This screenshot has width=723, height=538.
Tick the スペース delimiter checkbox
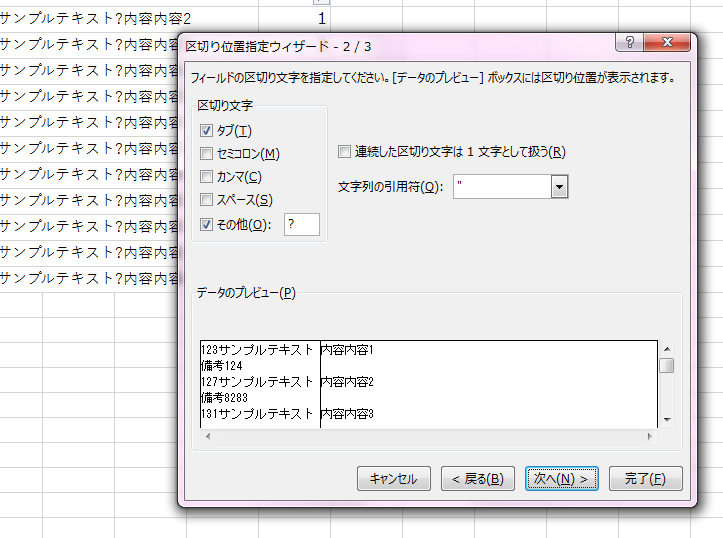coord(207,200)
